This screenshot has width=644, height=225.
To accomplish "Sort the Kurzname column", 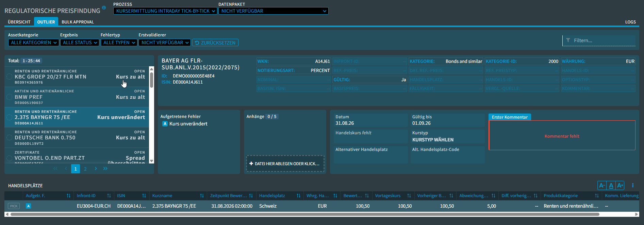I will coord(202,196).
